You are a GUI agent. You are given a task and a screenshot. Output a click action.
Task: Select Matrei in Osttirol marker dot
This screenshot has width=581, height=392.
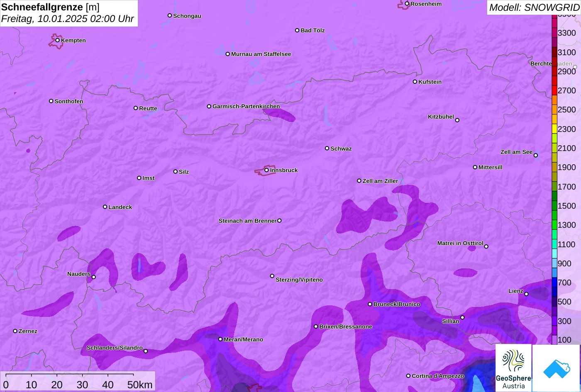[x=486, y=246]
